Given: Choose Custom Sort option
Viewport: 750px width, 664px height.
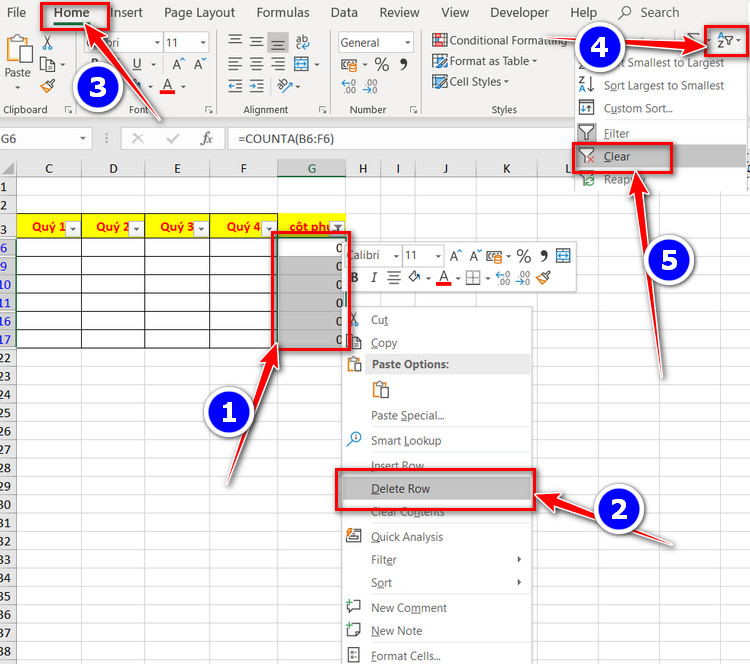Looking at the screenshot, I should pos(638,109).
